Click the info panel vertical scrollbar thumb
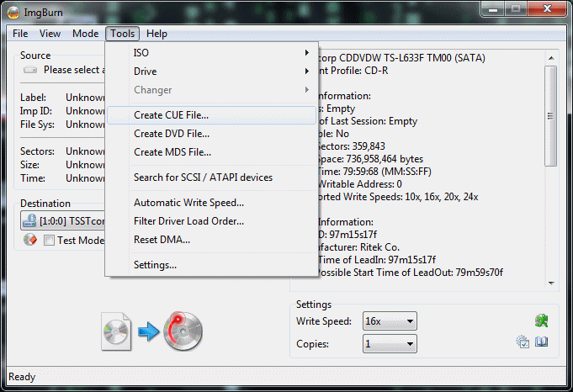 [x=551, y=116]
